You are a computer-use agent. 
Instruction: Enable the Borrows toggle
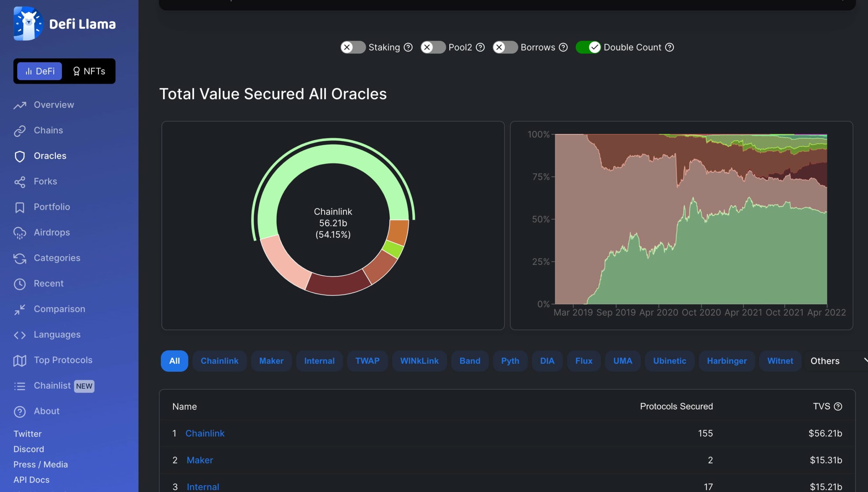click(505, 47)
